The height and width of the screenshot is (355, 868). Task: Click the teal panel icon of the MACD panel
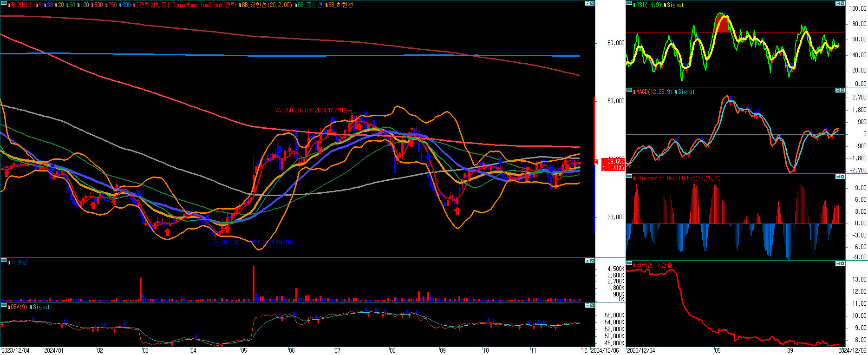(629, 90)
